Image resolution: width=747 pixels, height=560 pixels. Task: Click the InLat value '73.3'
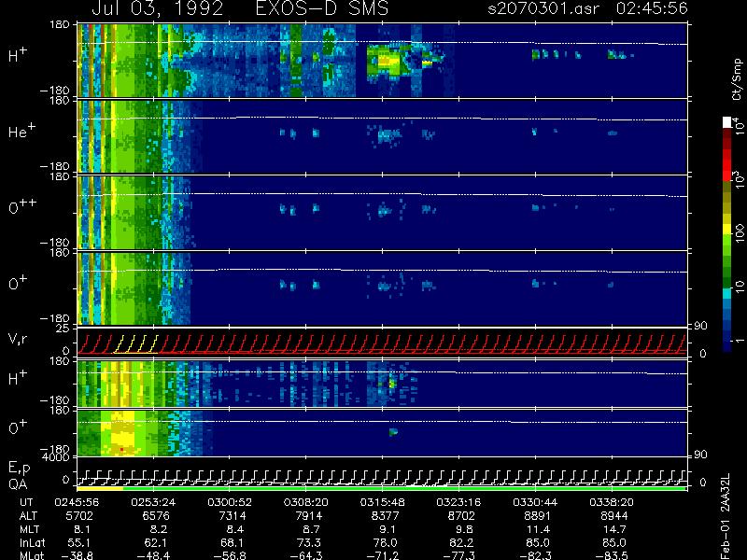tap(309, 542)
